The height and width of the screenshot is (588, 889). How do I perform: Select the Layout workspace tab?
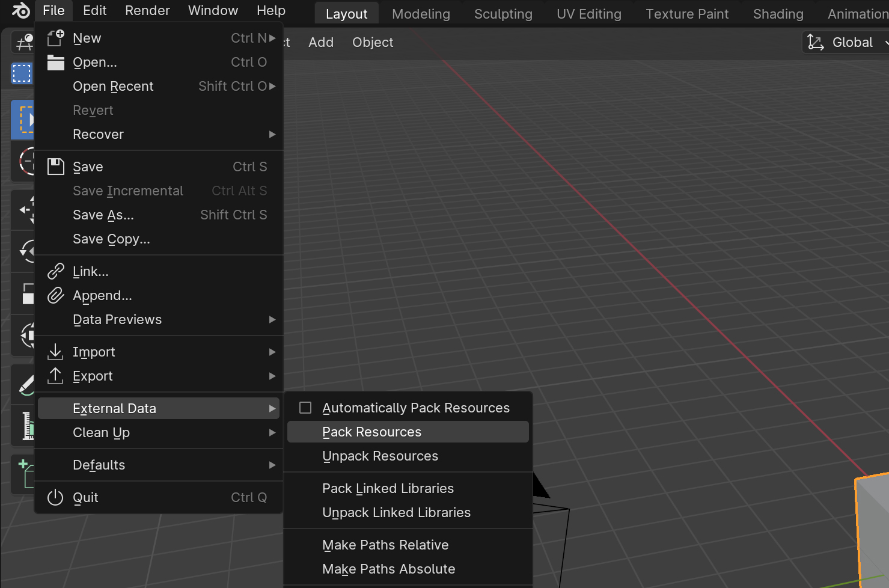pos(346,14)
